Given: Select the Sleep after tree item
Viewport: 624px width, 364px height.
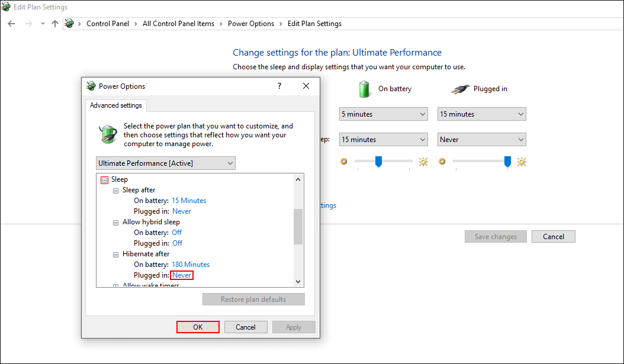Looking at the screenshot, I should click(139, 190).
